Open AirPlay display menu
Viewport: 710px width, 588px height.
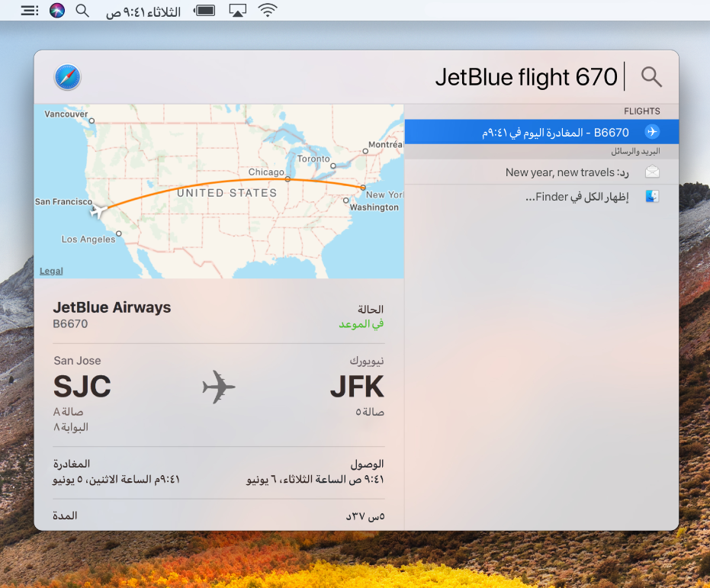pyautogui.click(x=238, y=11)
